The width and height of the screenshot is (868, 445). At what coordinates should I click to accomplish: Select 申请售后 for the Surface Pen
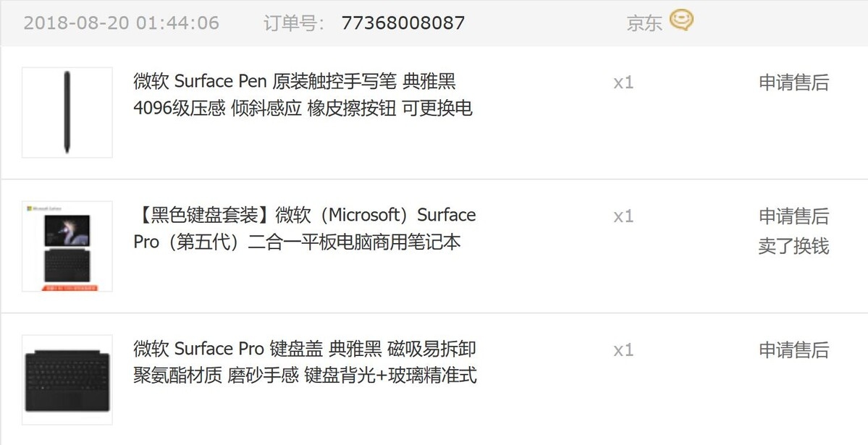[x=794, y=82]
